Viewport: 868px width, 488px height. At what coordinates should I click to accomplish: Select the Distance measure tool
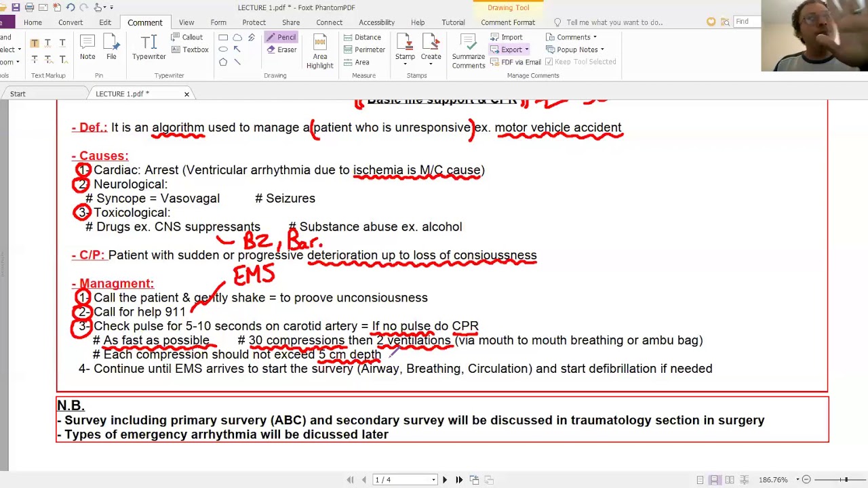[362, 37]
